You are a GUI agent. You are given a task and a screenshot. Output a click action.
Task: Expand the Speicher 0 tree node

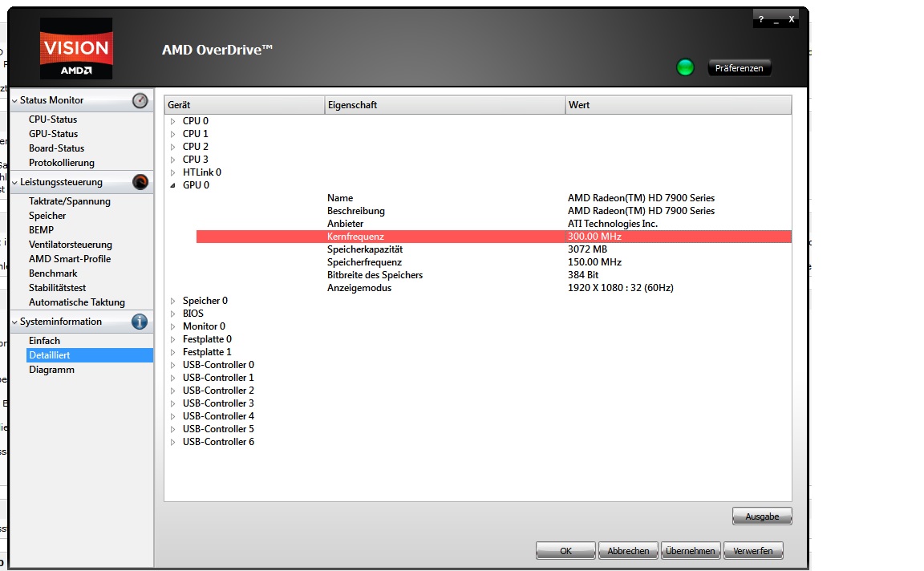[x=172, y=301]
